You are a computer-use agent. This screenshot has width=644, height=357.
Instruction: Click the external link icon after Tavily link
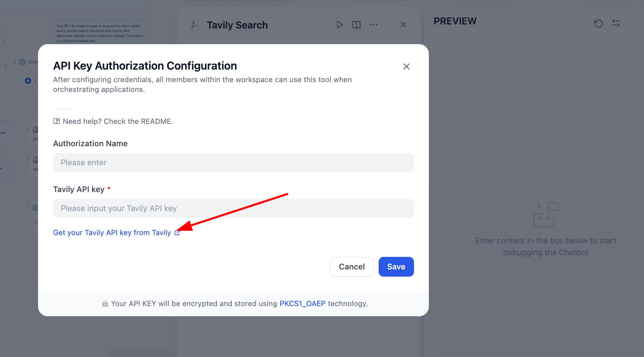(177, 233)
